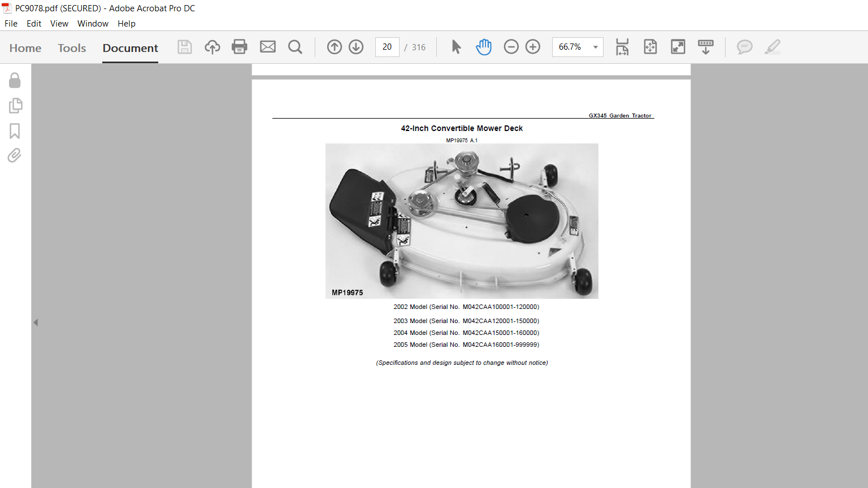Go to previous page arrow
The image size is (868, 488).
click(335, 47)
